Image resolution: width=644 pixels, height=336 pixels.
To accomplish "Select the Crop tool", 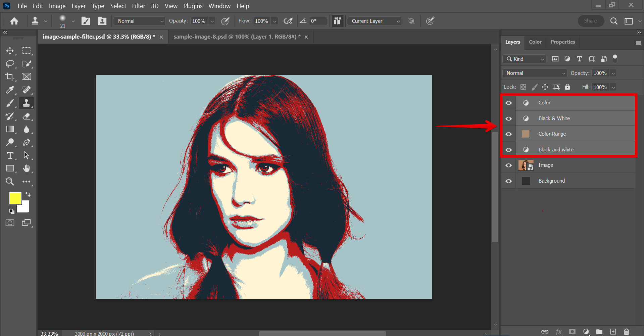I will [10, 77].
